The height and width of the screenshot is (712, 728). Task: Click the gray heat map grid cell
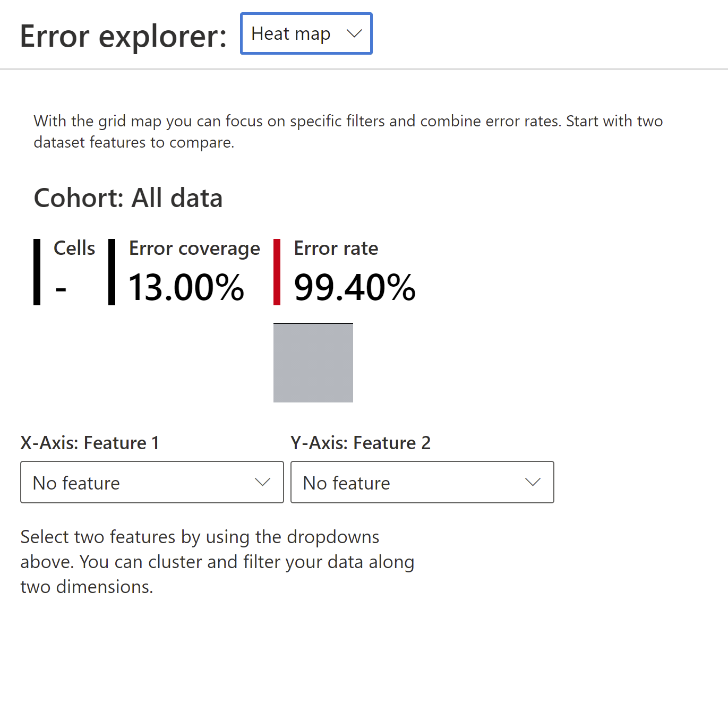click(313, 363)
